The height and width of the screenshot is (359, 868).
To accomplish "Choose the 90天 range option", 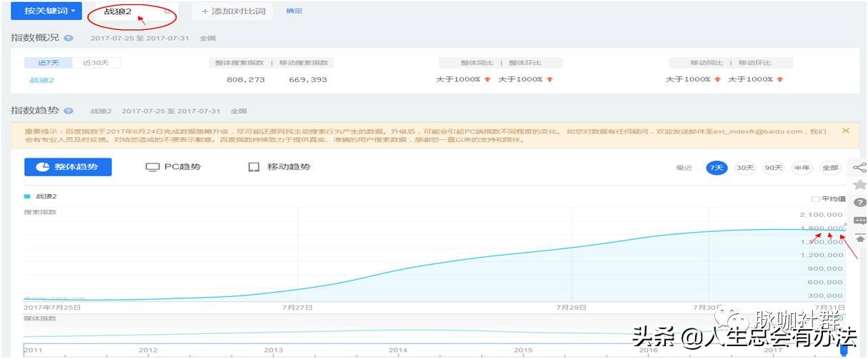I will pos(774,168).
